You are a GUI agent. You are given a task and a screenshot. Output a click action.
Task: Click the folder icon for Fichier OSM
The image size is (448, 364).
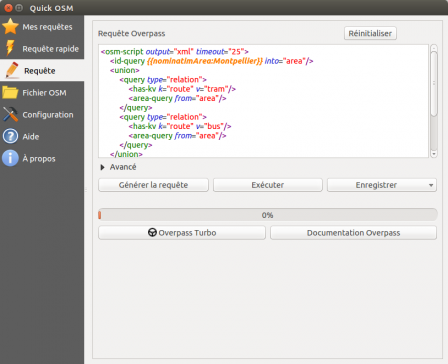(10, 92)
